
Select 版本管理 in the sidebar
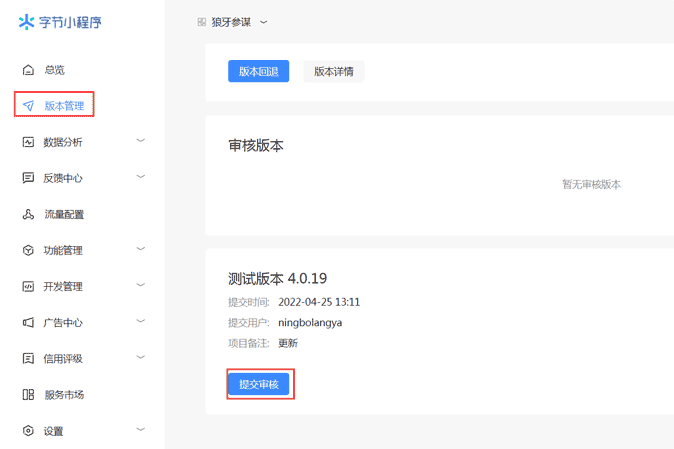tap(64, 106)
